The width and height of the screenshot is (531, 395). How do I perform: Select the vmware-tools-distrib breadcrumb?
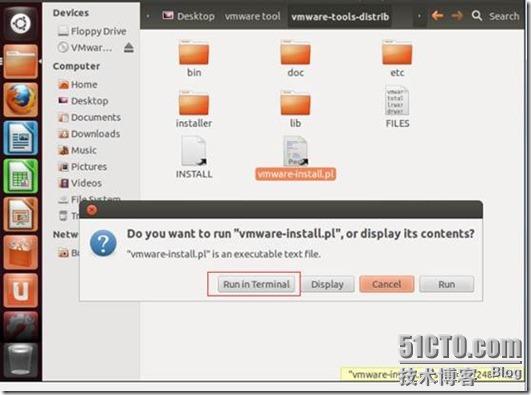340,16
